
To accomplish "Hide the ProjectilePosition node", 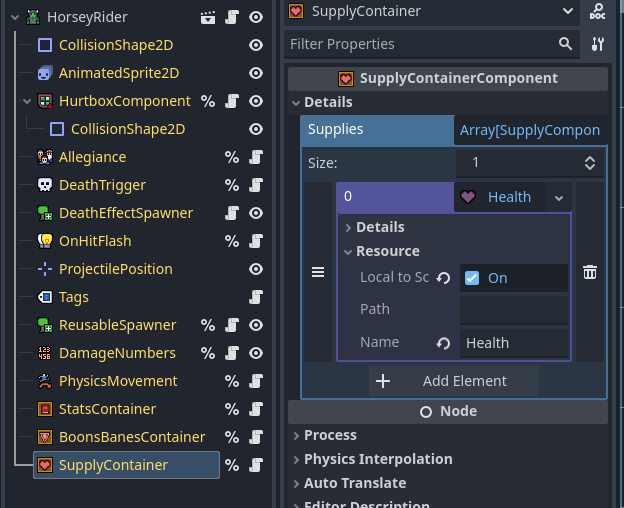I will [x=256, y=269].
